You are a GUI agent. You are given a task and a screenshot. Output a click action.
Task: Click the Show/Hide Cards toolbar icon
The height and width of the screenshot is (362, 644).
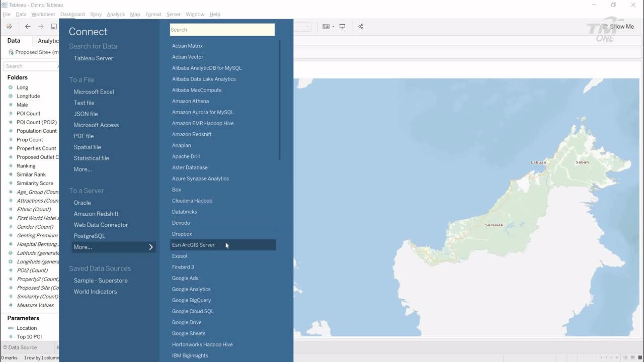pyautogui.click(x=326, y=27)
